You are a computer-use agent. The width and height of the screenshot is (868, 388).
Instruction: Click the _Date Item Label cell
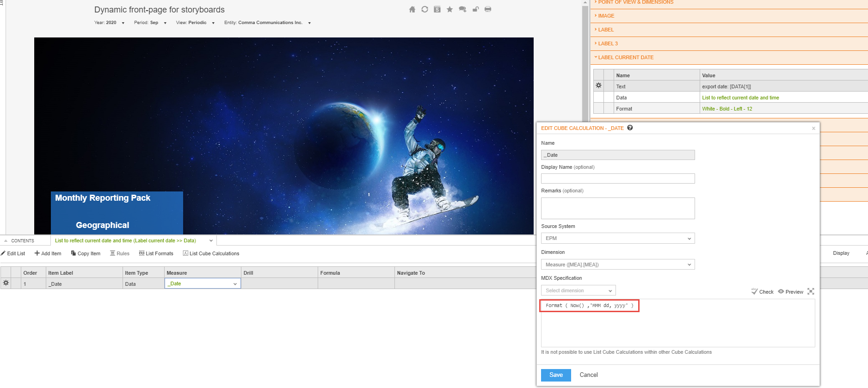point(84,284)
